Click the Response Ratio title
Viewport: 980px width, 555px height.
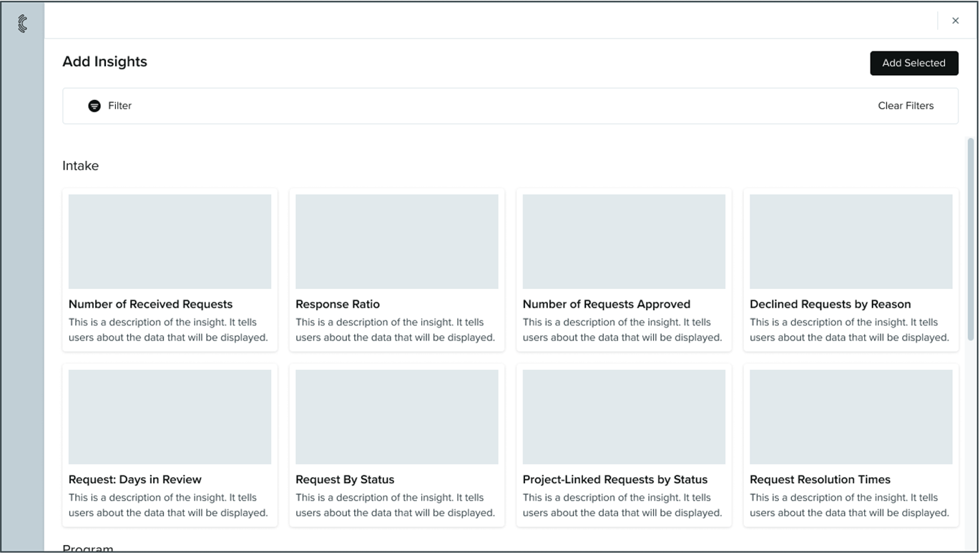coord(338,304)
